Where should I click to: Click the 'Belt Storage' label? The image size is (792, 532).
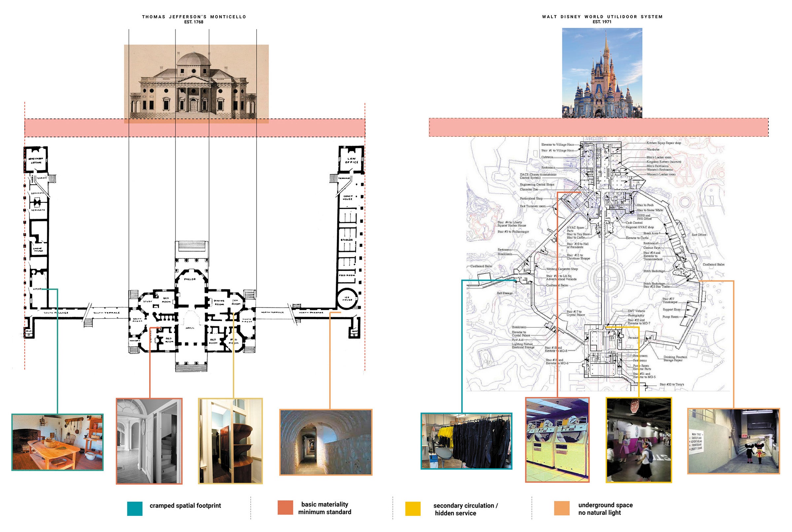coord(505,293)
